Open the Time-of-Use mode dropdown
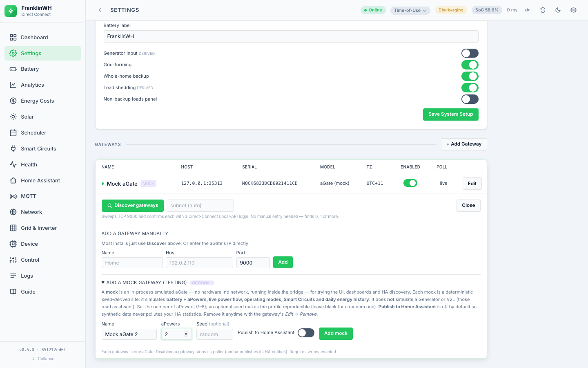This screenshot has height=368, width=588. (410, 10)
